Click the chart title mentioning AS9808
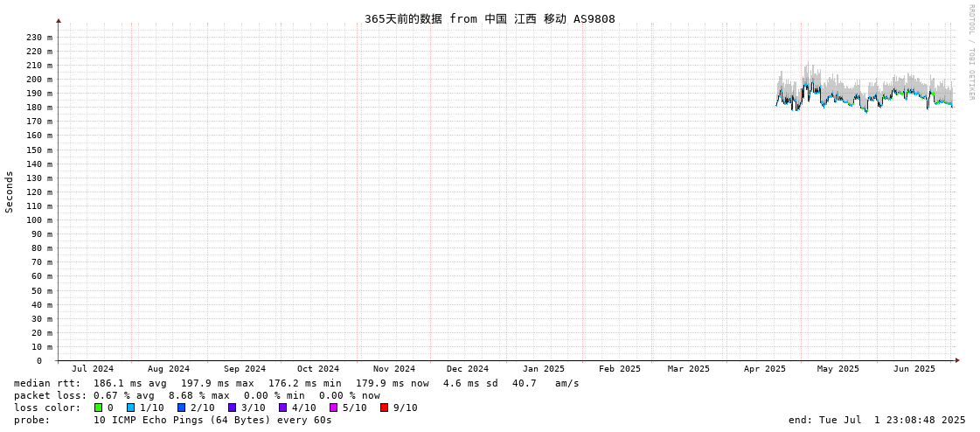Screen dimensions: 980x432 point(490,18)
